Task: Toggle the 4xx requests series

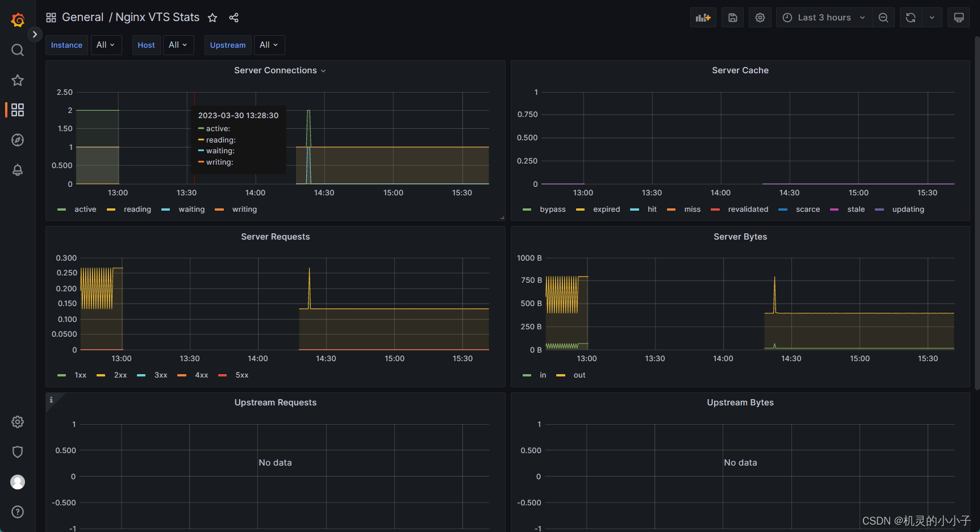Action: click(202, 375)
